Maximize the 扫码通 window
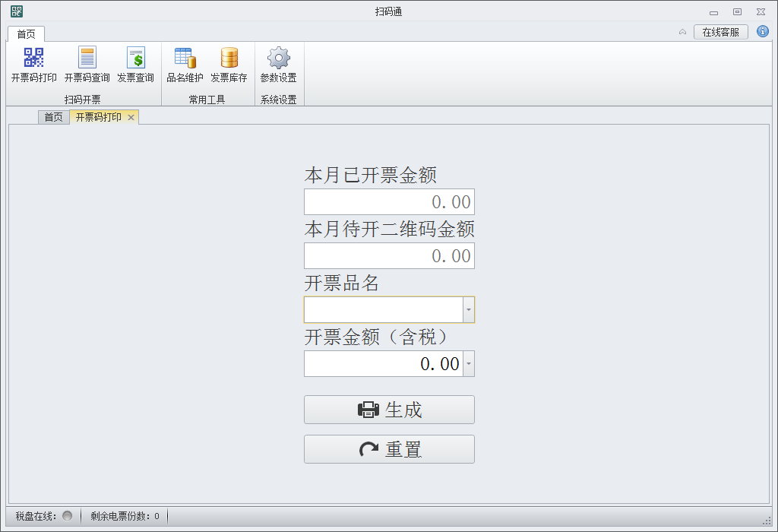The height and width of the screenshot is (532, 778). (x=737, y=12)
